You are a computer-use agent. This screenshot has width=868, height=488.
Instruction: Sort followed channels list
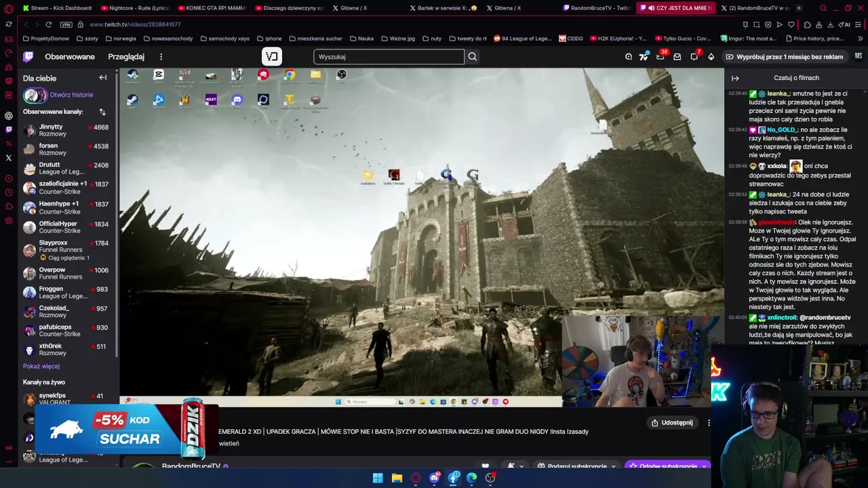coord(102,112)
